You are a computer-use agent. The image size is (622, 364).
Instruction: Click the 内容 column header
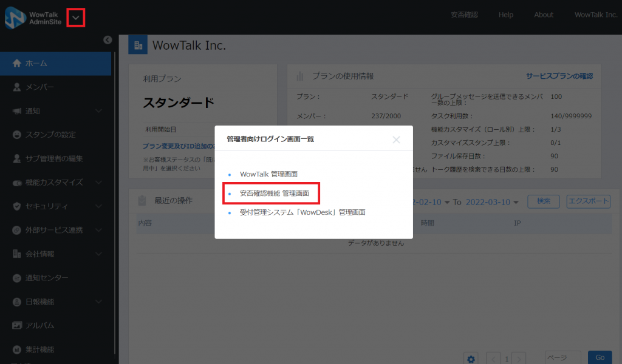click(x=145, y=223)
